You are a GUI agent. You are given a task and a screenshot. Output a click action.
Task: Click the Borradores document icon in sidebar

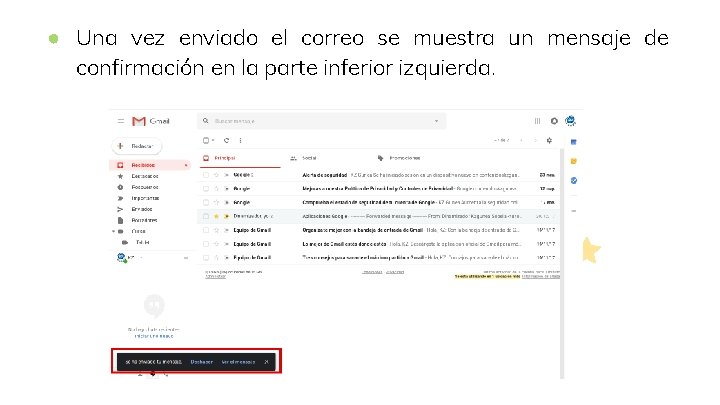click(x=120, y=220)
